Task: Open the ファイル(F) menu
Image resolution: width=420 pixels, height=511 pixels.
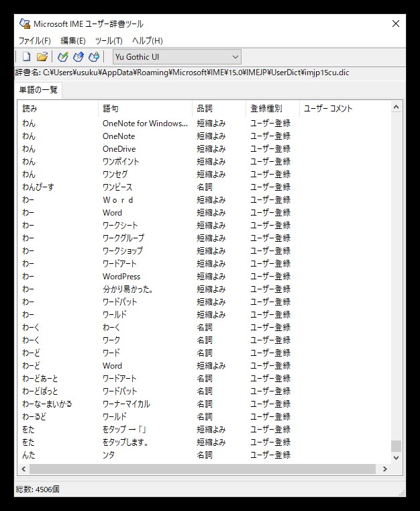Action: pyautogui.click(x=34, y=41)
